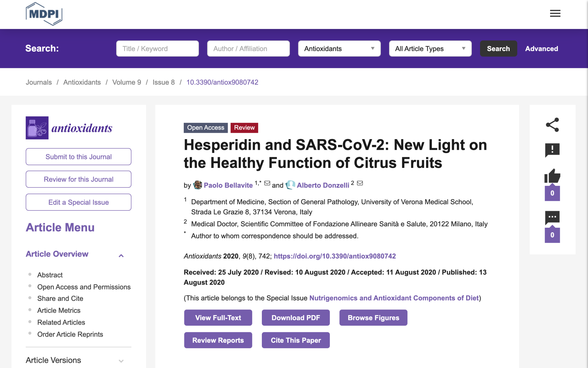The image size is (588, 368).
Task: Expand the Article Versions section
Action: [x=121, y=361]
